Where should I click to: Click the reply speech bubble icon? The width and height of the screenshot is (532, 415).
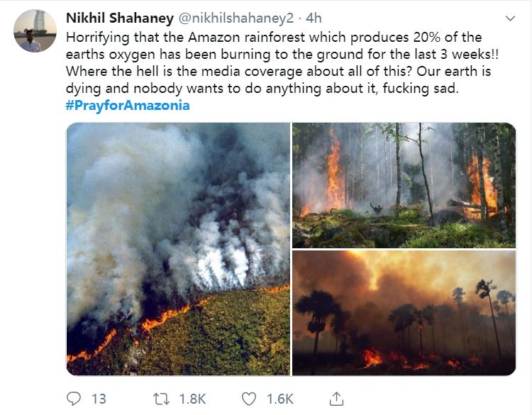tap(75, 399)
